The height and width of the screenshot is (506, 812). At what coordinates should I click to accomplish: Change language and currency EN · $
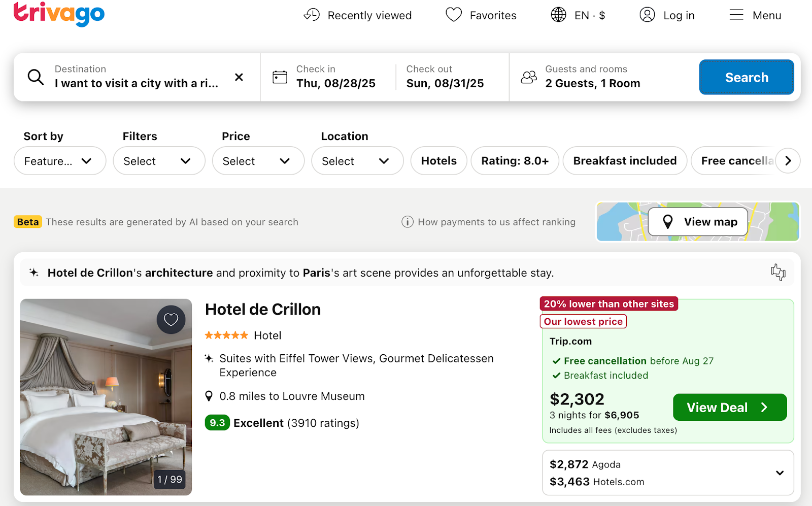tap(578, 15)
